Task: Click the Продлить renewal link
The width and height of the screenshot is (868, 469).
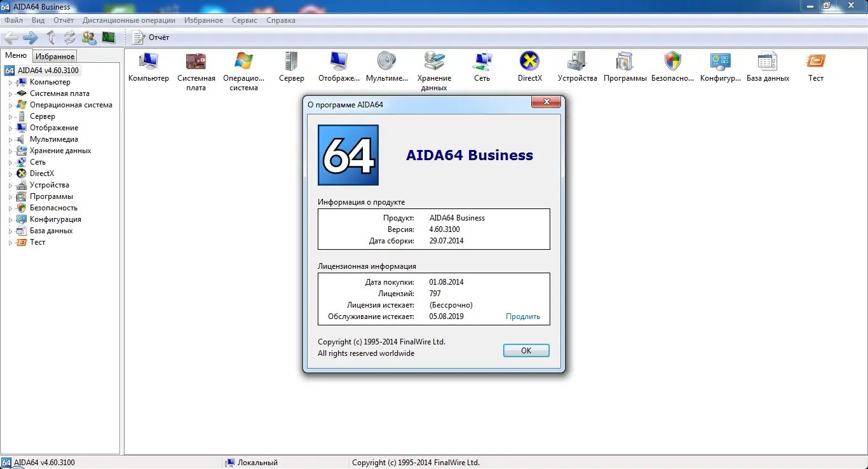Action: pyautogui.click(x=523, y=316)
